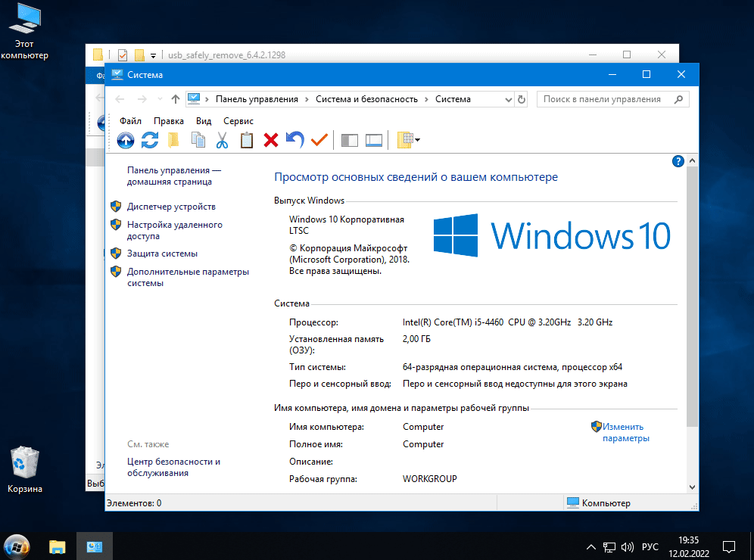Screen dimensions: 754x560
Task: Click Компьютер in the status bar
Action: [599, 503]
